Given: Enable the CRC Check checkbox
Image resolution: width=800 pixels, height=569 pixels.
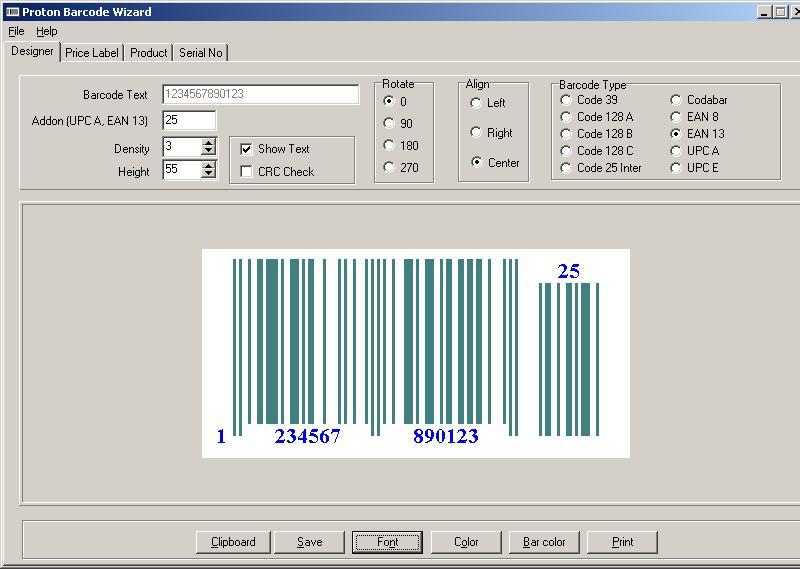Looking at the screenshot, I should coord(247,172).
